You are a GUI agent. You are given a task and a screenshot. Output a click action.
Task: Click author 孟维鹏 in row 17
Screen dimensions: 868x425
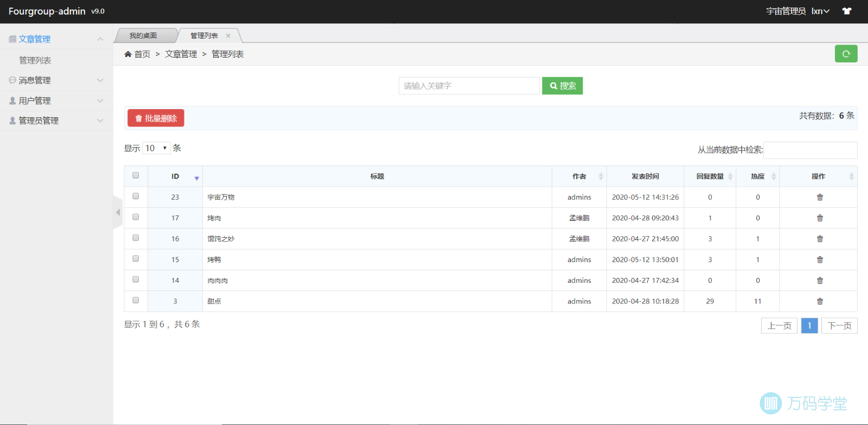point(579,218)
